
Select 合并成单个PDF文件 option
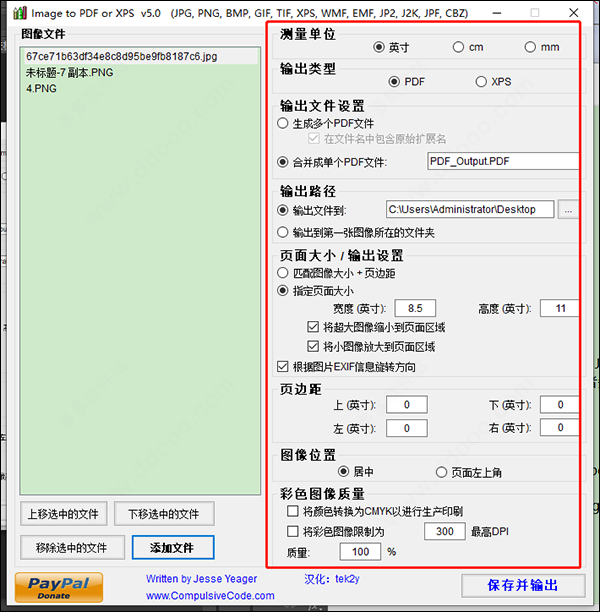(283, 162)
